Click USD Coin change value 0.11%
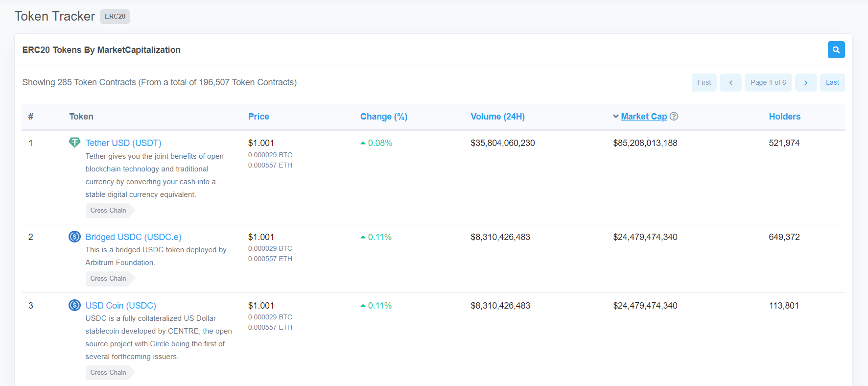The height and width of the screenshot is (386, 868). [379, 306]
